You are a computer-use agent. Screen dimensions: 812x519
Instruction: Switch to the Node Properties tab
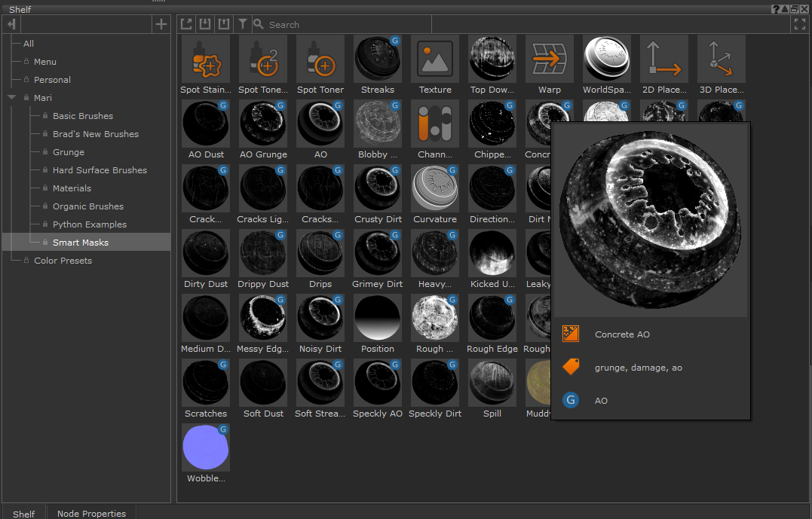coord(91,513)
